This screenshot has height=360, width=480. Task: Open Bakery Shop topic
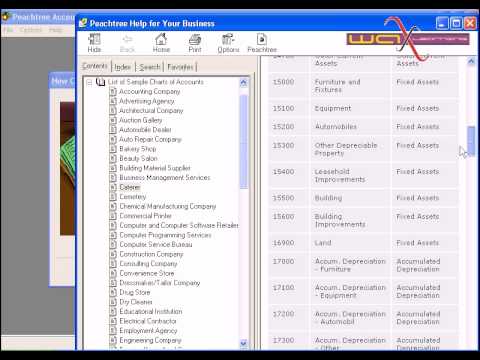pos(138,149)
